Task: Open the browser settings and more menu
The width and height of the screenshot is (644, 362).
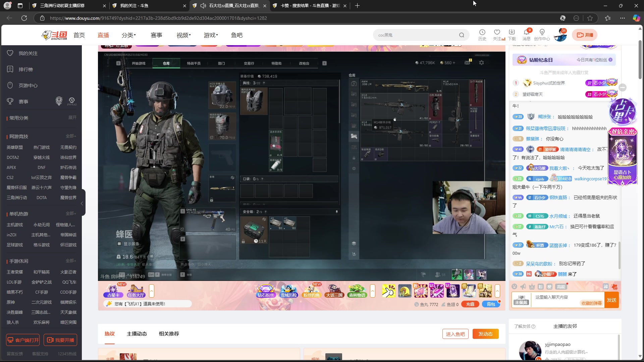Action: 623,18
